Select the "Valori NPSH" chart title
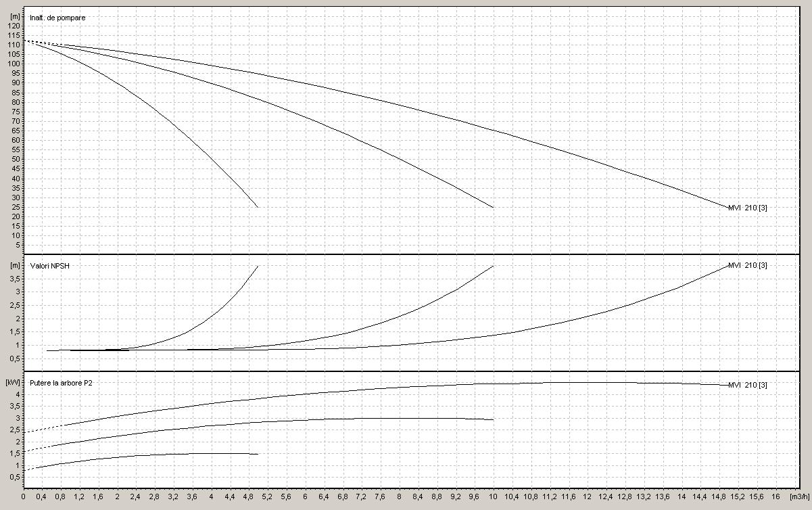Viewport: 812px width, 510px height. (49, 266)
